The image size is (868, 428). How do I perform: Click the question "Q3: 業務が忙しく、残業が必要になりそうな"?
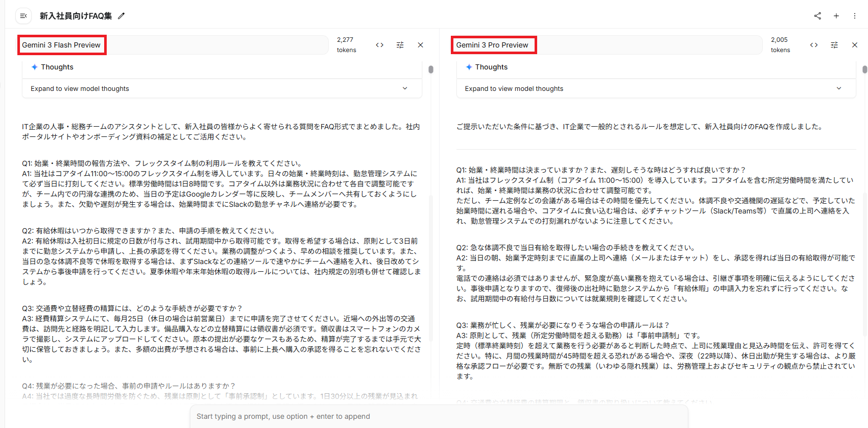563,325
